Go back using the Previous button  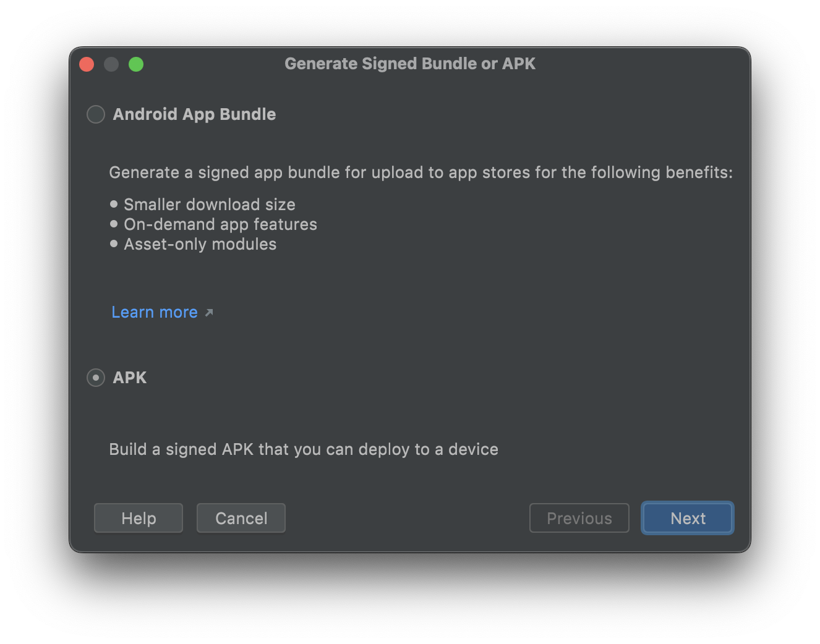(579, 518)
